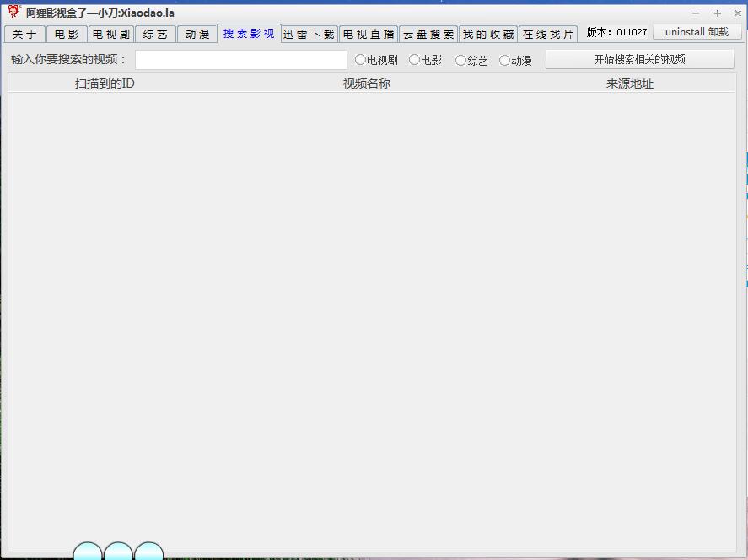
Task: Go to the 动漫 tab
Action: 197,35
